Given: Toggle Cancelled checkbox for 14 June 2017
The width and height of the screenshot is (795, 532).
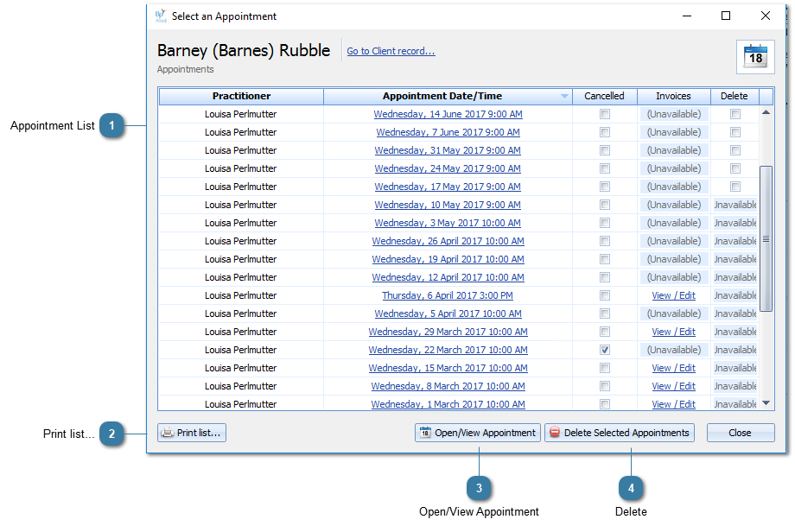Looking at the screenshot, I should [604, 115].
